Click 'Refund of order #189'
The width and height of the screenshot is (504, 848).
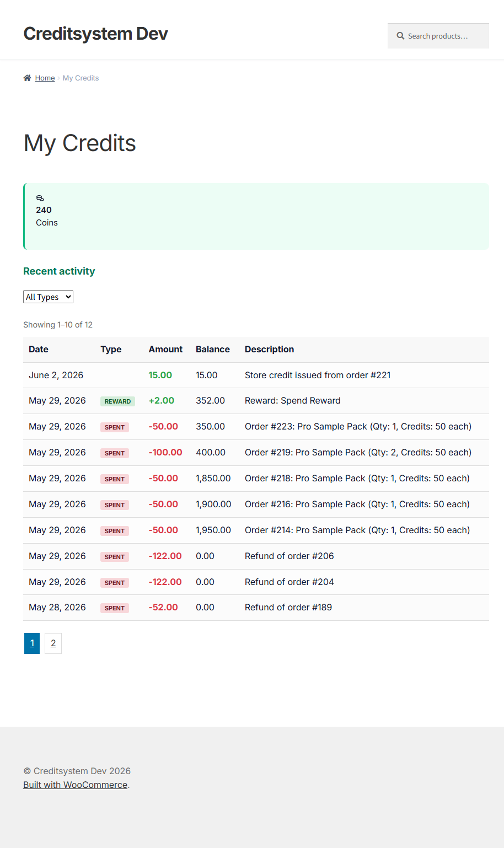click(288, 607)
